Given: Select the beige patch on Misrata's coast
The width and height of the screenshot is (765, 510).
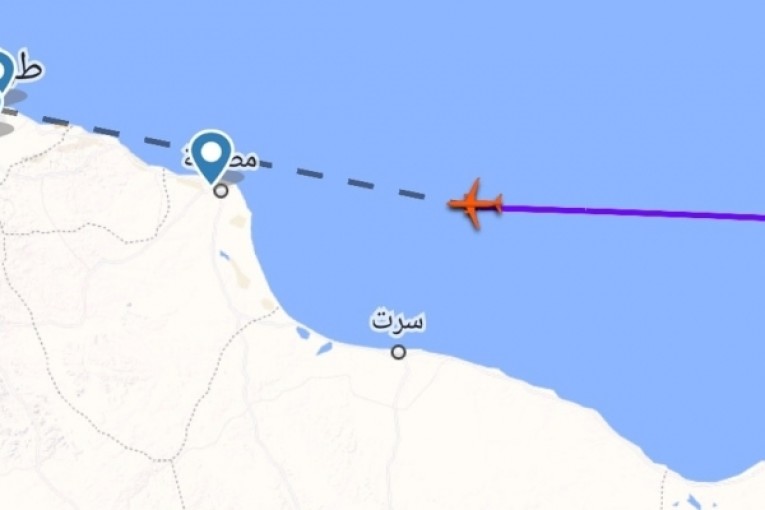Looking at the screenshot, I should pos(239,221).
